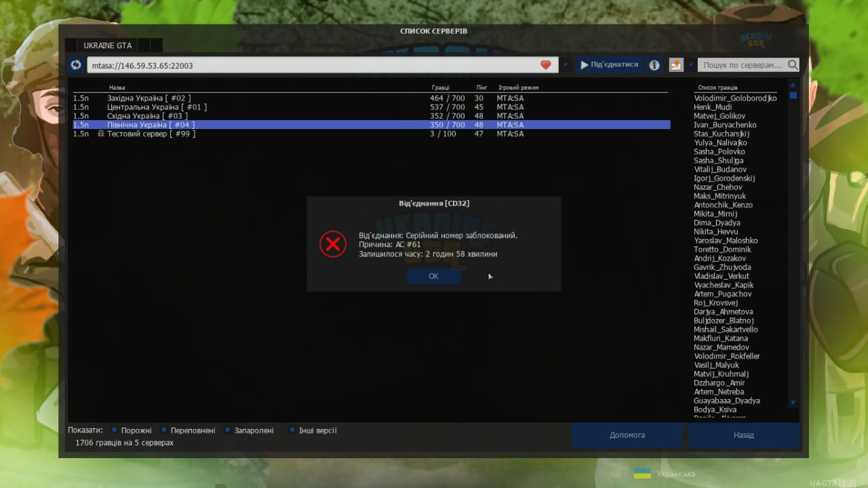The height and width of the screenshot is (488, 868).
Task: Click OK in the disconnect dialog
Action: point(434,276)
